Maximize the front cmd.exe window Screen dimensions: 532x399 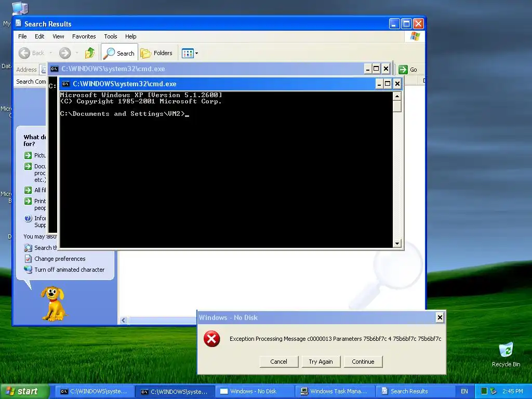click(388, 84)
